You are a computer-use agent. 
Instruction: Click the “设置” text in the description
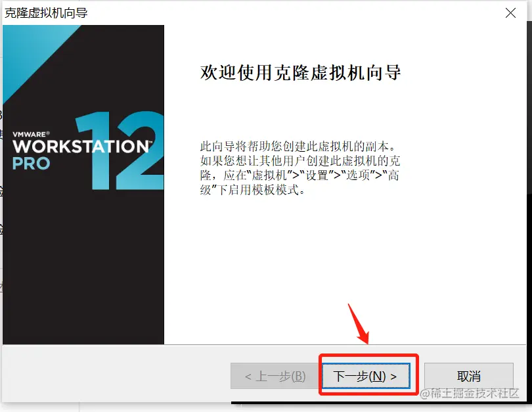pos(317,175)
